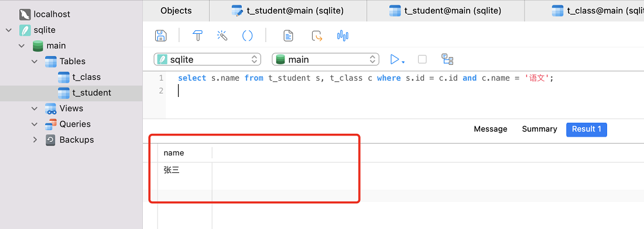This screenshot has width=644, height=229.
Task: Run the query with the play button
Action: point(395,60)
